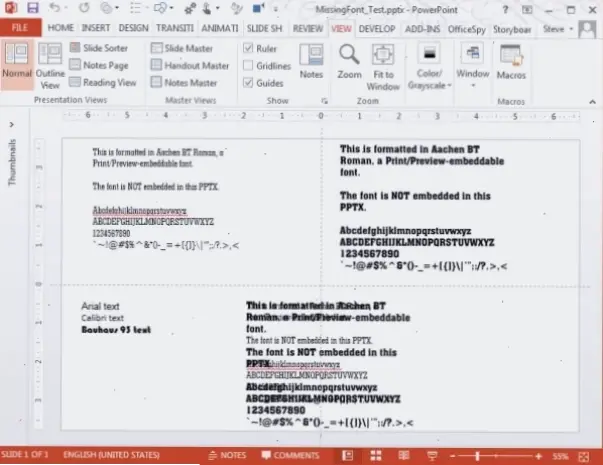Enable the Gridlines checkbox

coord(248,66)
